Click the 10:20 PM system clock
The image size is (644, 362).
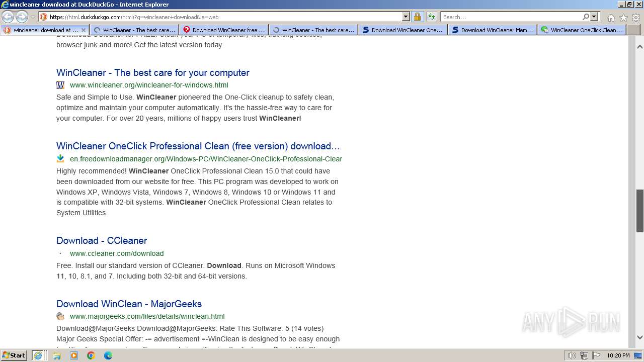(x=618, y=355)
